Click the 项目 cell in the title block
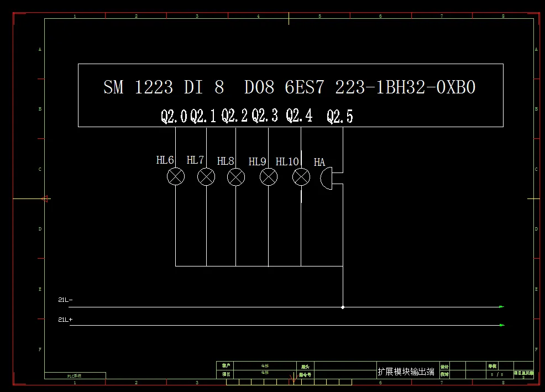The height and width of the screenshot is (392, 545). [x=226, y=374]
